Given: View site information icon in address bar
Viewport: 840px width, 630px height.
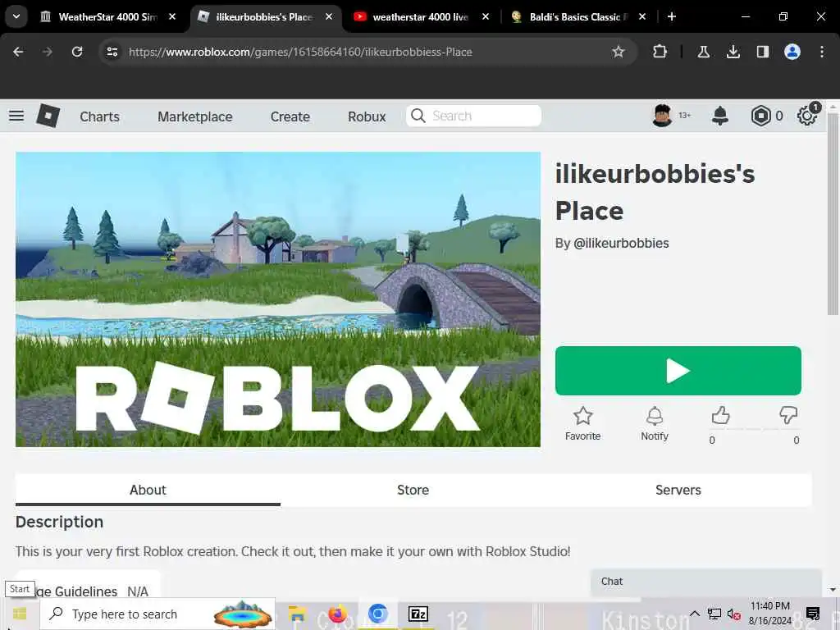Looking at the screenshot, I should (x=112, y=52).
